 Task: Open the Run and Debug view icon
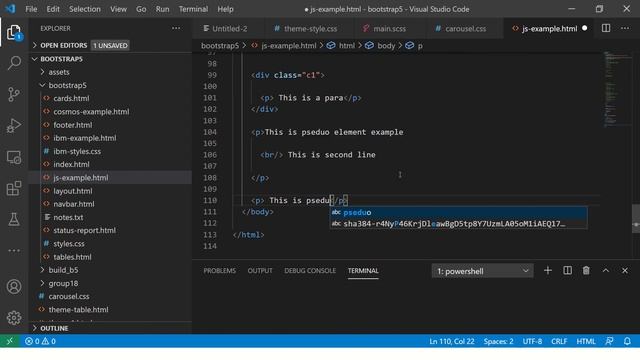pyautogui.click(x=14, y=126)
